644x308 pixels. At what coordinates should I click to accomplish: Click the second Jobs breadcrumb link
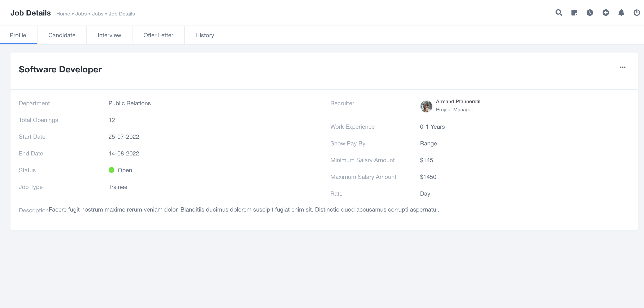tap(97, 14)
